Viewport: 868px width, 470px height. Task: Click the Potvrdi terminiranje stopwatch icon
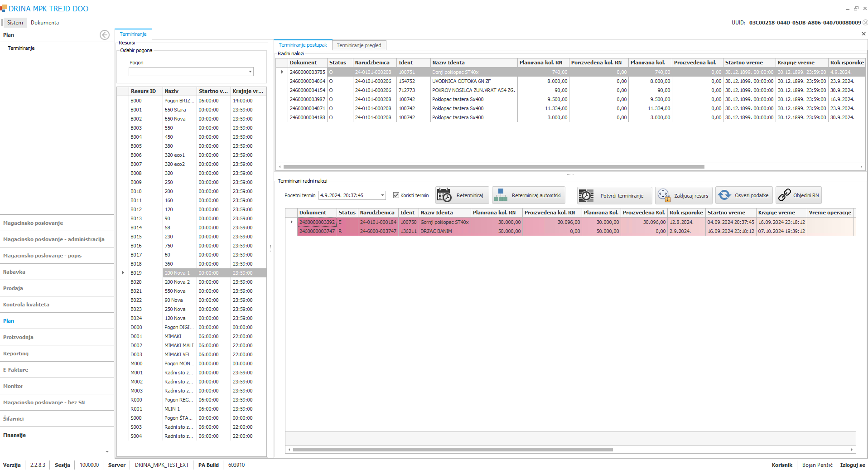586,195
